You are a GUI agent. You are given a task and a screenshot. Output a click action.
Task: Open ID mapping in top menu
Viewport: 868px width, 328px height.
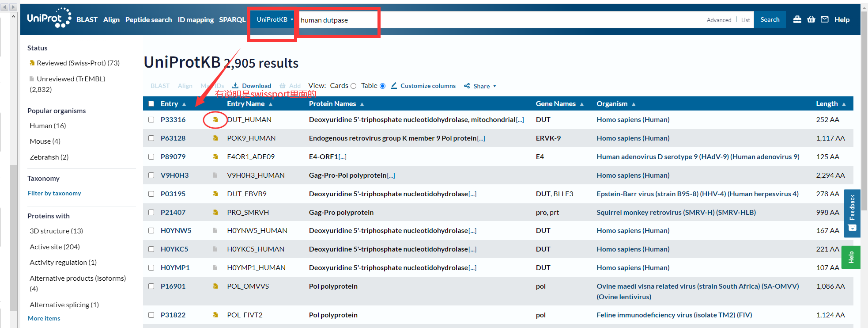pos(196,19)
